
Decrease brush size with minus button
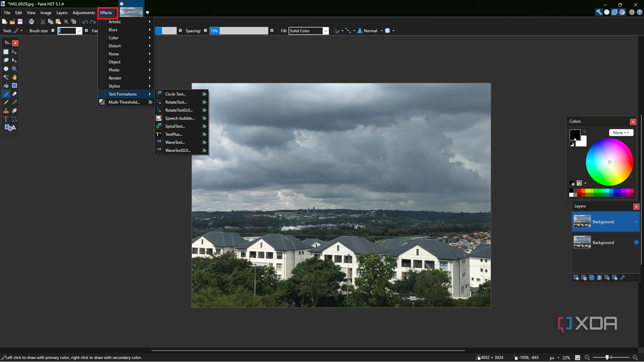pos(53,31)
